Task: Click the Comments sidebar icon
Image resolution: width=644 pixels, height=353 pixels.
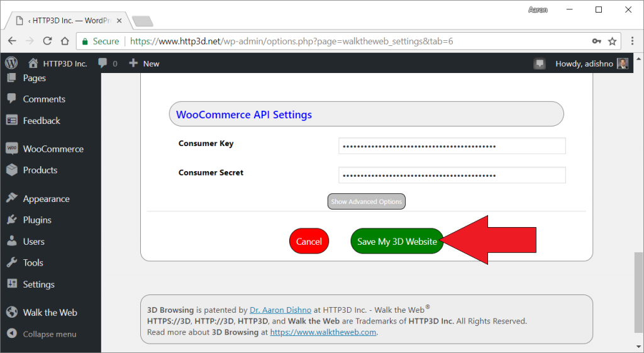Action: (11, 98)
